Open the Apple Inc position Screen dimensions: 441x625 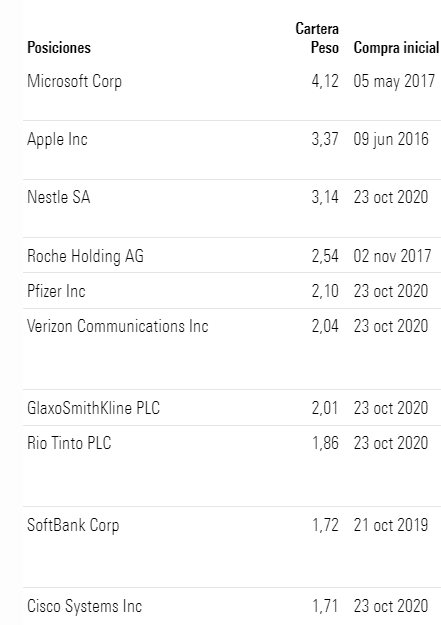click(57, 140)
